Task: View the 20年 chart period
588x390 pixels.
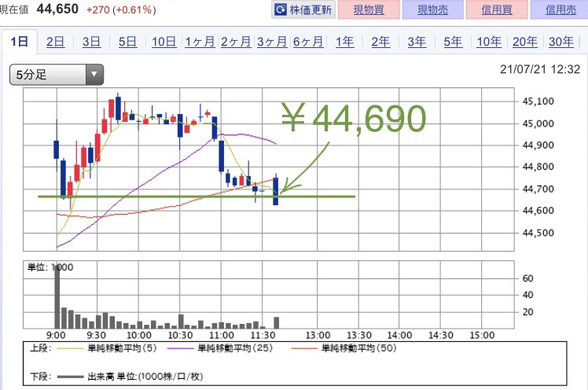Action: [x=525, y=41]
